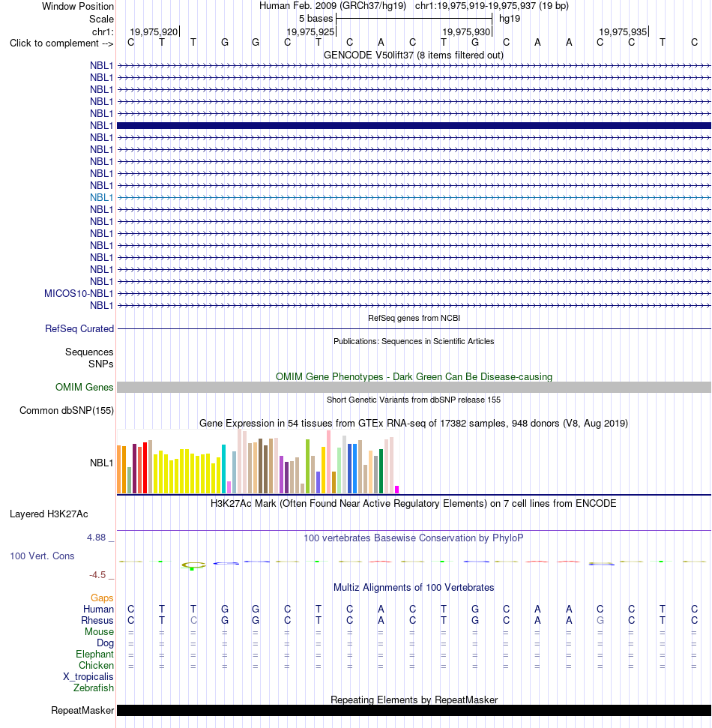This screenshot has height=728, width=712.
Task: Click position marker 19,975,930
Action: (467, 31)
